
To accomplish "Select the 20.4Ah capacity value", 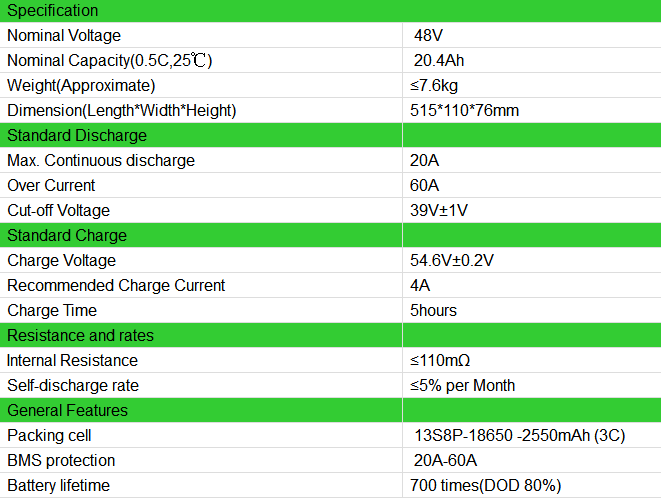I will click(439, 60).
